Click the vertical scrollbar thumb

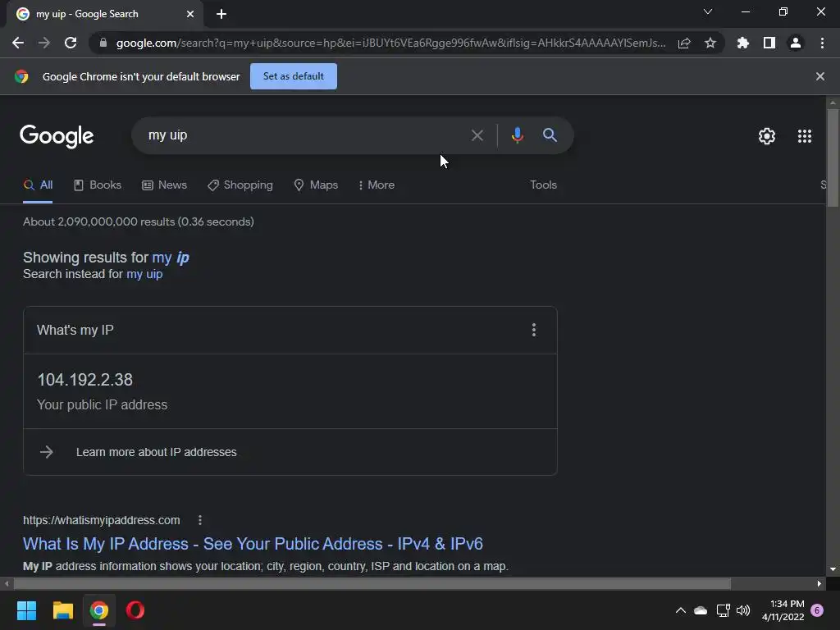pyautogui.click(x=833, y=157)
